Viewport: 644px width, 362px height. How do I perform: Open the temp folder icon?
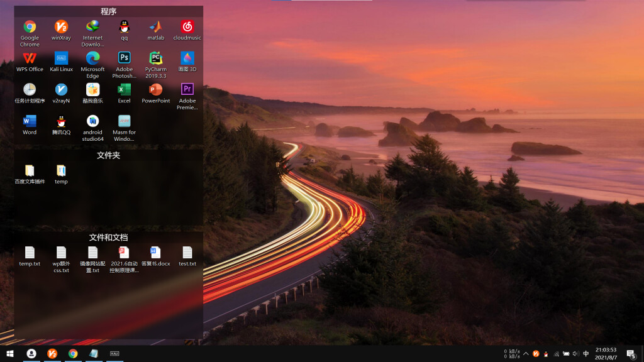tap(61, 174)
